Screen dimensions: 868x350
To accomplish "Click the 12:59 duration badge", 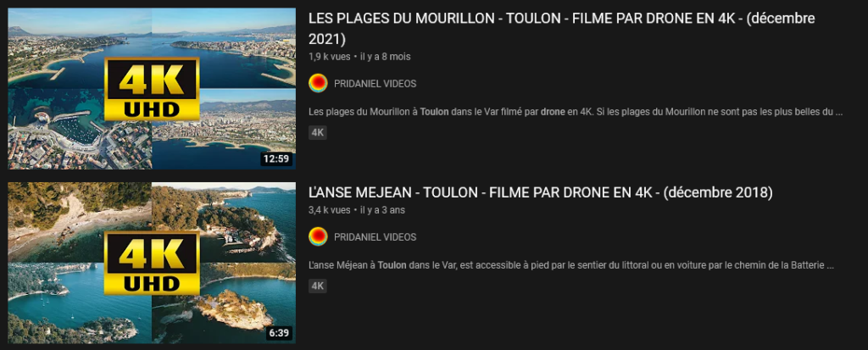I will (x=276, y=159).
